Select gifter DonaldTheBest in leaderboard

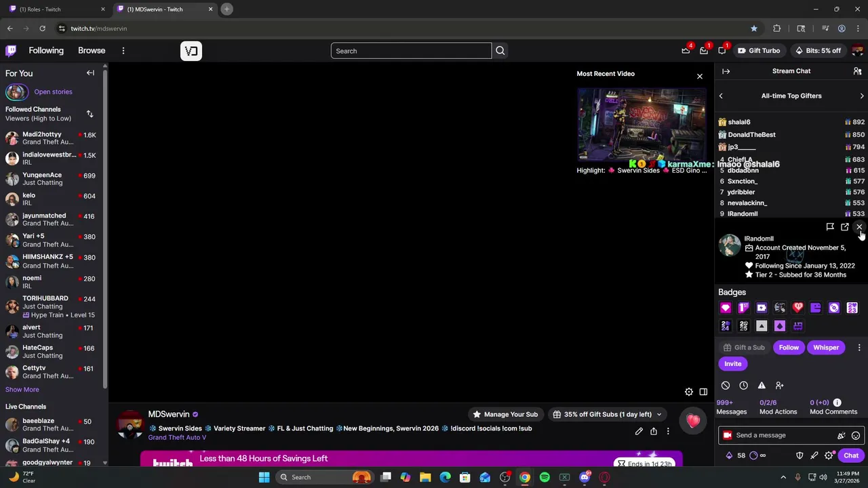(x=751, y=135)
